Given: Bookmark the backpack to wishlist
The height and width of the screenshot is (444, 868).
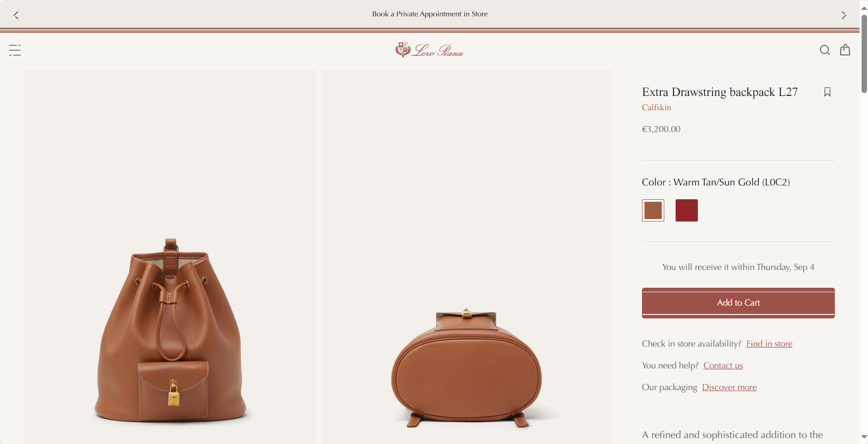Looking at the screenshot, I should (827, 92).
